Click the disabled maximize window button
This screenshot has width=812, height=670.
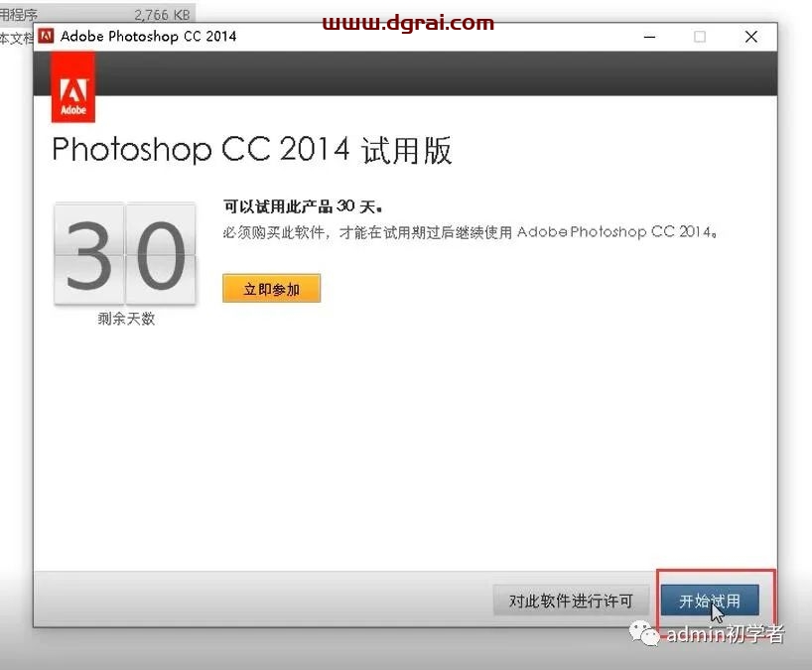[x=700, y=37]
